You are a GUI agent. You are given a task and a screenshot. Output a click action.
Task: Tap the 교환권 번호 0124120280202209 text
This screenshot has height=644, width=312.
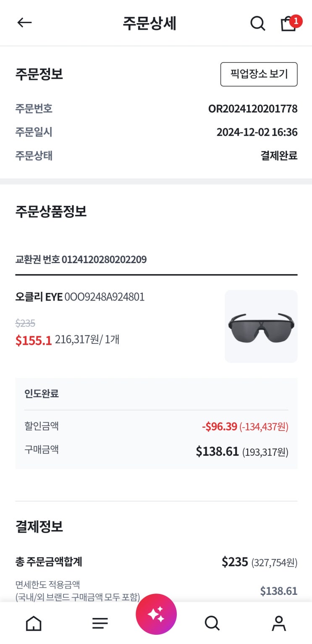click(81, 259)
